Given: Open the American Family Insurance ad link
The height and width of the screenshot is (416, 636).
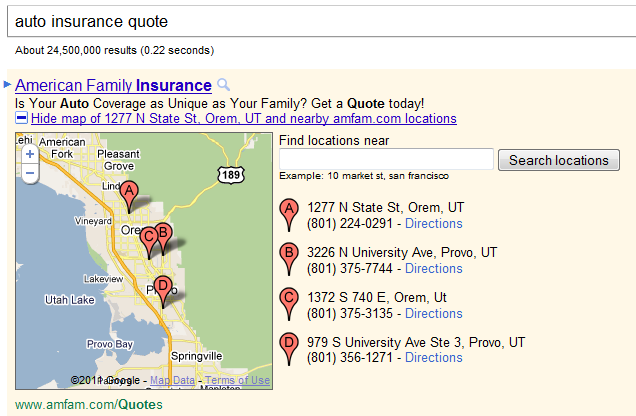Looking at the screenshot, I should (x=113, y=86).
